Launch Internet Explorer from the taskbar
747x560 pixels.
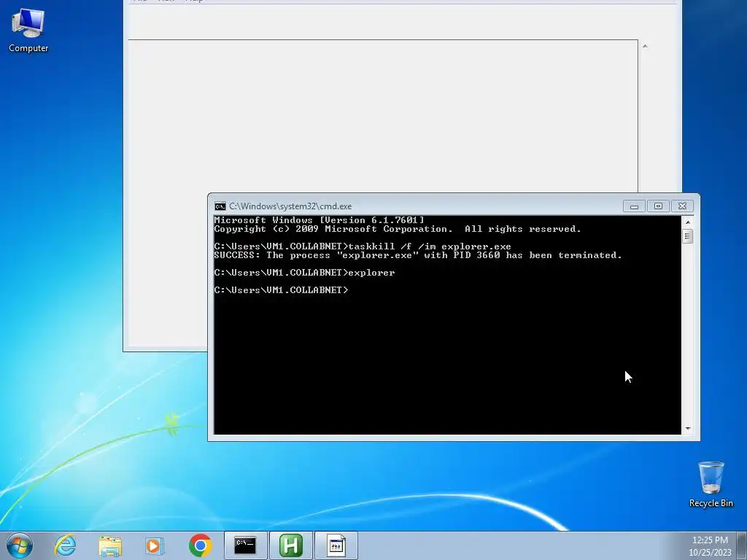coord(65,545)
